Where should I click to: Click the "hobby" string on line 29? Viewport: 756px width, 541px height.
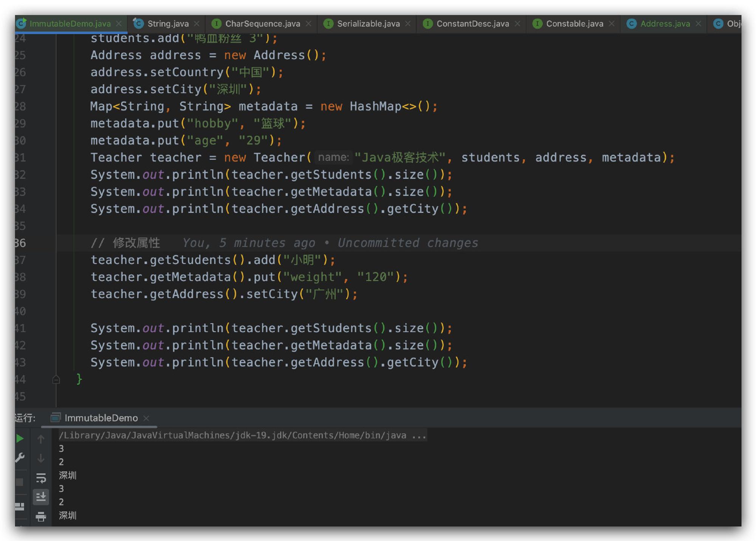click(x=212, y=123)
